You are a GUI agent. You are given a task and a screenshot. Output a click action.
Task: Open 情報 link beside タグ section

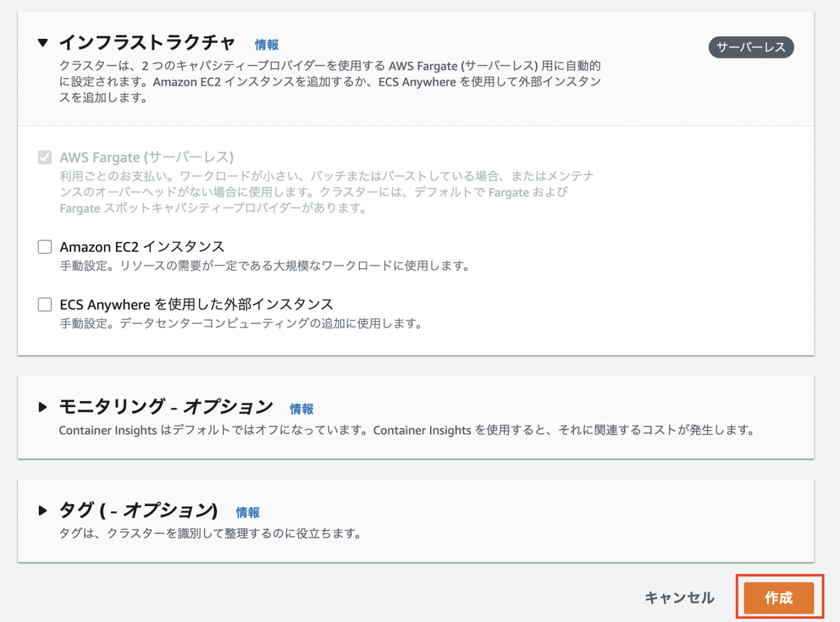247,513
